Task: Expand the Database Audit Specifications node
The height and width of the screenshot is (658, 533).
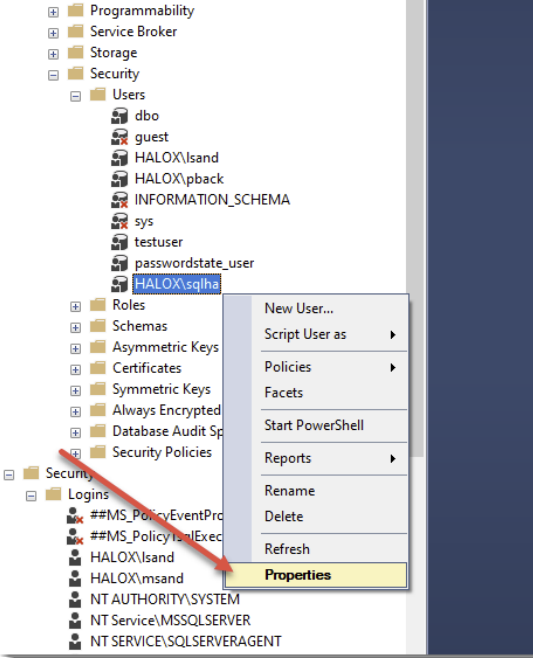Action: point(76,433)
